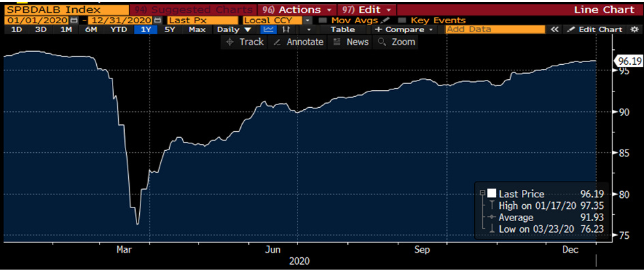Select the 1D time range
Viewport: 644px width, 271px height.
click(16, 29)
